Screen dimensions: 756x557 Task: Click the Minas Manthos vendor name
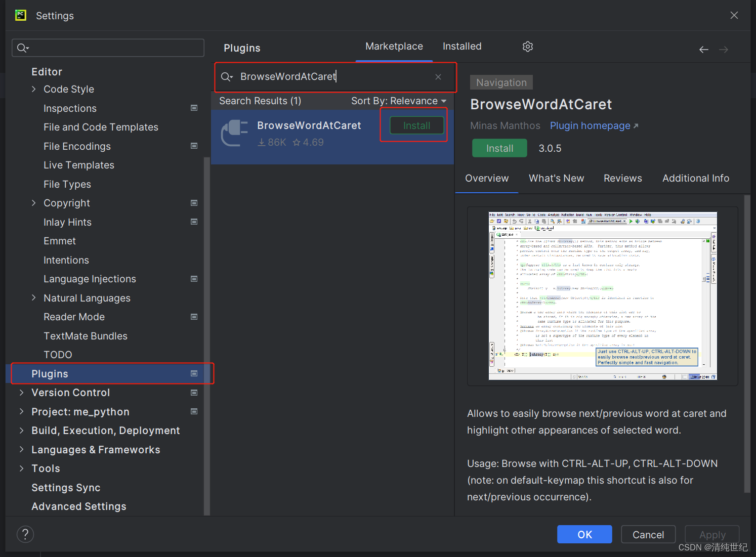point(505,125)
